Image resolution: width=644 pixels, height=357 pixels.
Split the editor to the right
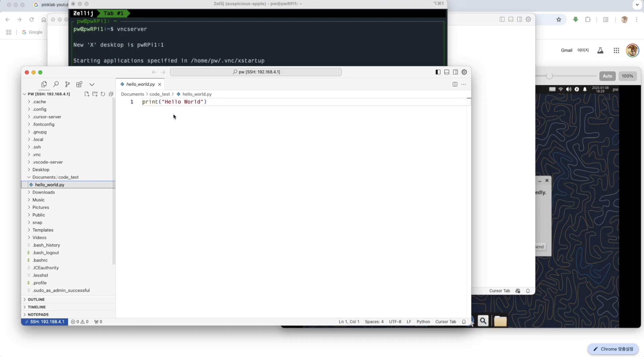tap(455, 84)
